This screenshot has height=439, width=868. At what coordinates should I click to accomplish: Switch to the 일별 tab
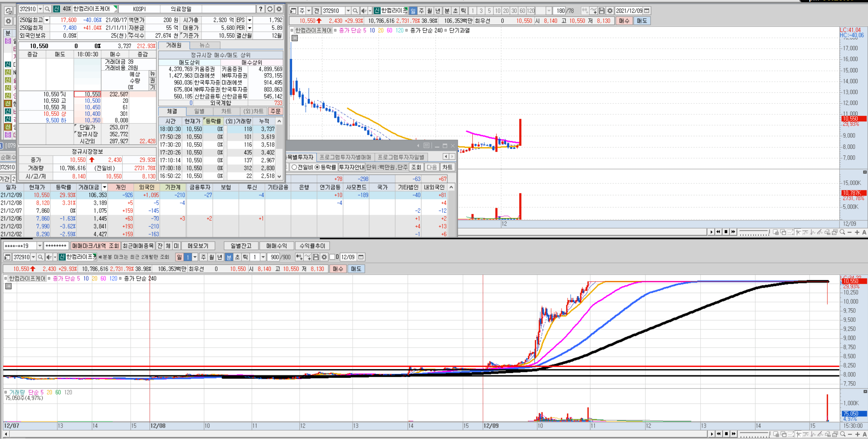tap(199, 111)
